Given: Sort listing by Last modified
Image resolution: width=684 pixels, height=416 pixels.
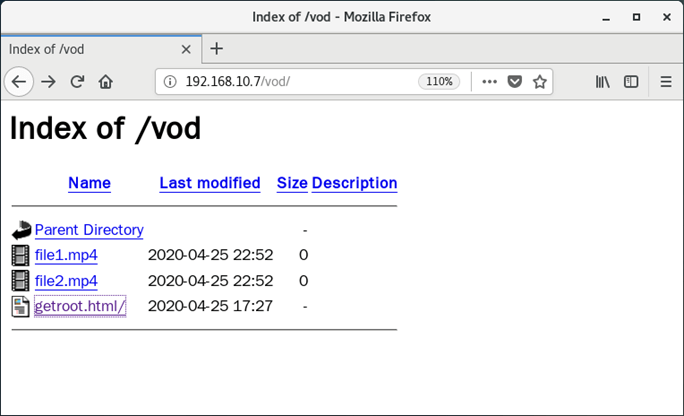Looking at the screenshot, I should [210, 183].
